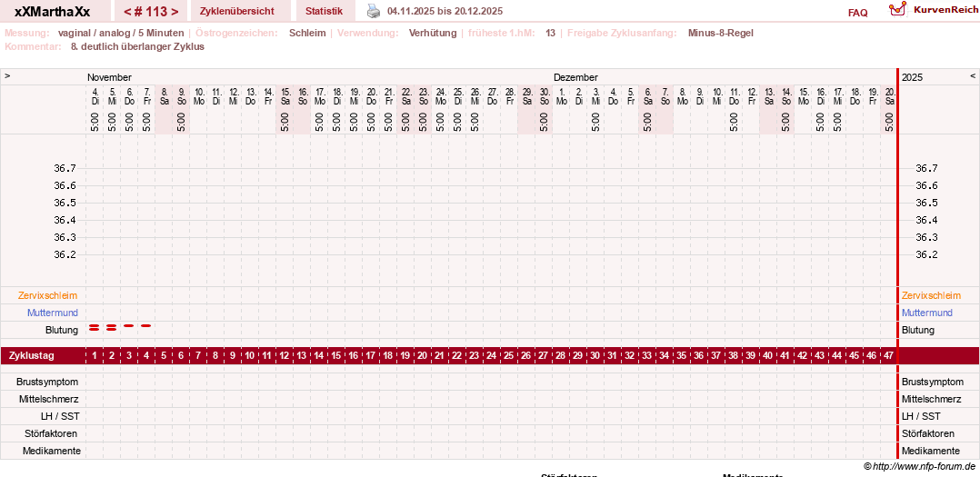Screen dimensions: 980x477
Task: Open the Statistik tab
Action: tap(324, 11)
